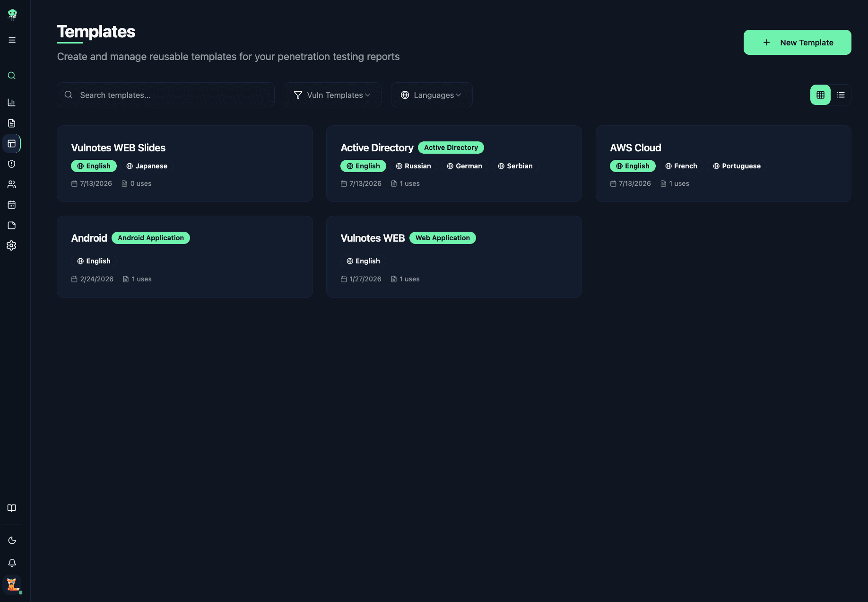Select the templates layout icon in sidebar

[12, 144]
